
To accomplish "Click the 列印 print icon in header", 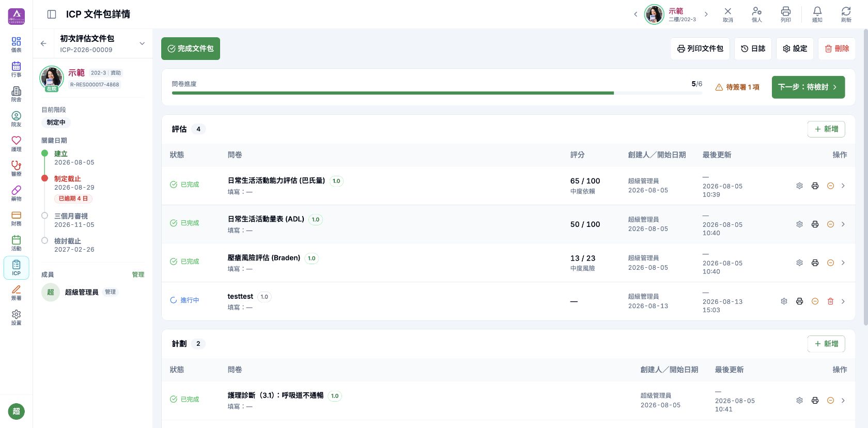I will (786, 14).
